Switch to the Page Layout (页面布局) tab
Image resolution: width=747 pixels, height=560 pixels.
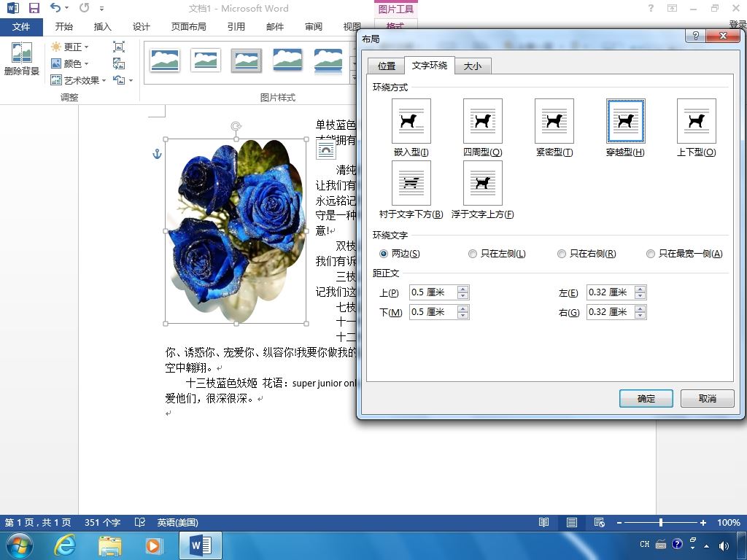tap(189, 27)
